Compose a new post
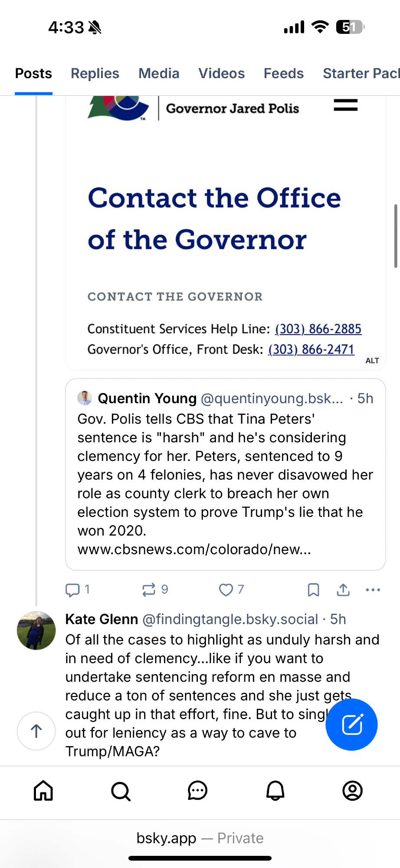 tap(351, 724)
